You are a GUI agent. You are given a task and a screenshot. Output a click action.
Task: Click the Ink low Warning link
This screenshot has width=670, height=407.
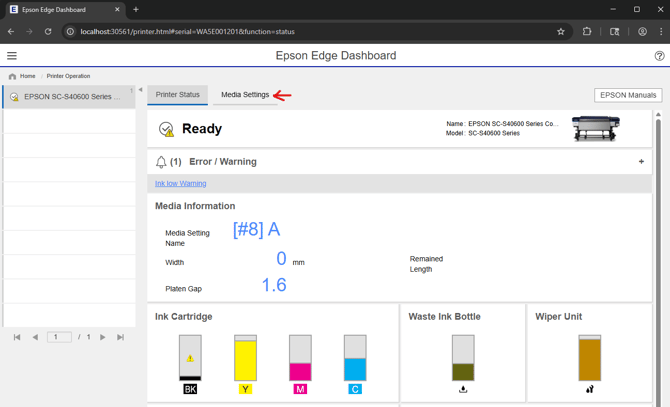coord(181,184)
